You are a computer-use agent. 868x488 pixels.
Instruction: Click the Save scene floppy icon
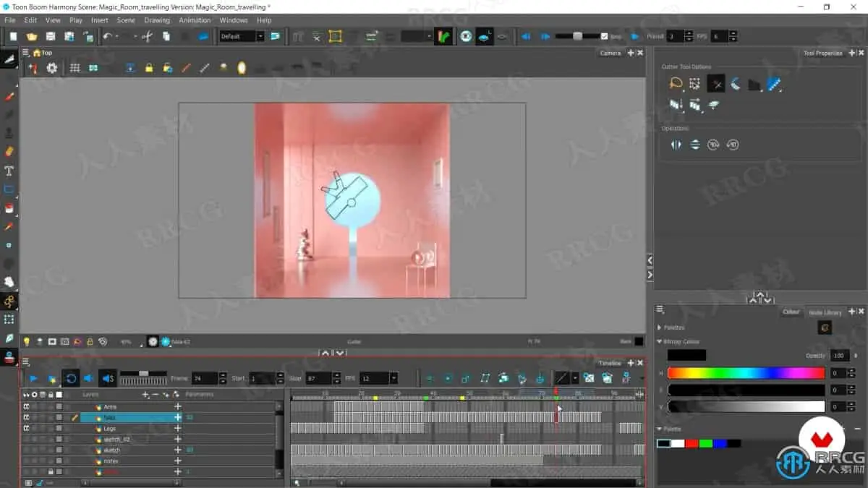tap(51, 36)
